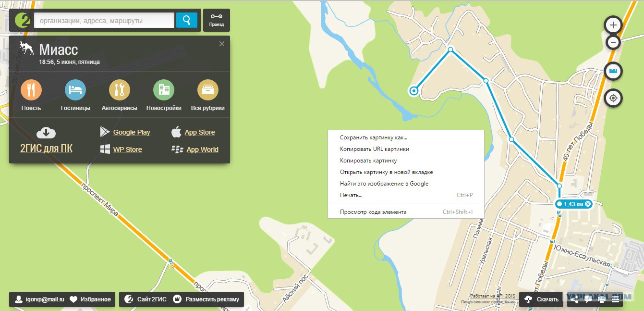
Task: Open the Google Play link
Action: point(132,132)
